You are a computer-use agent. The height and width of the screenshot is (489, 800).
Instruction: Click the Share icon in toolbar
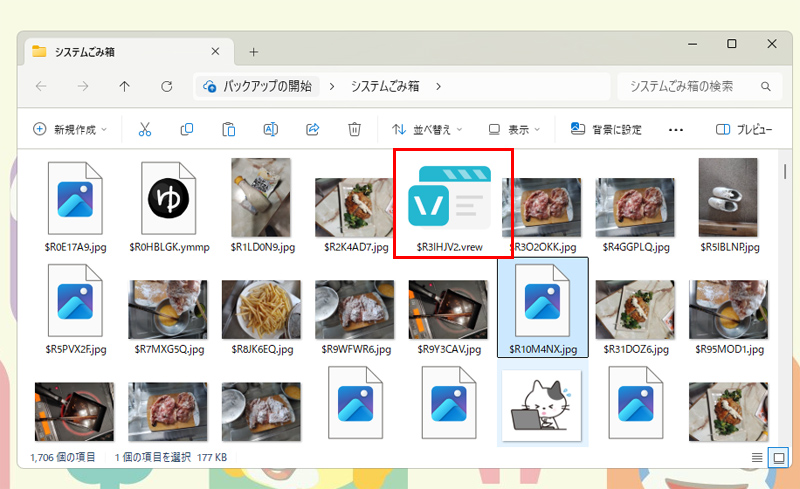(x=312, y=129)
